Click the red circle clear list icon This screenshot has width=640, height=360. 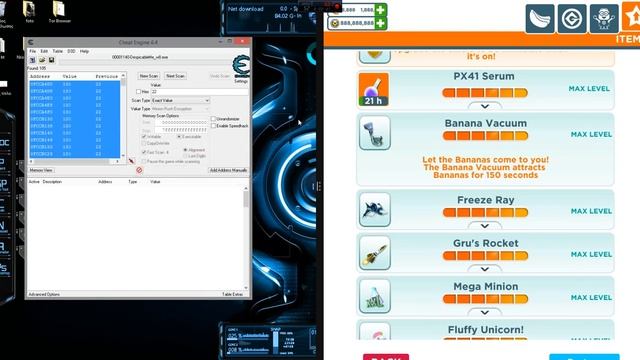(x=139, y=170)
